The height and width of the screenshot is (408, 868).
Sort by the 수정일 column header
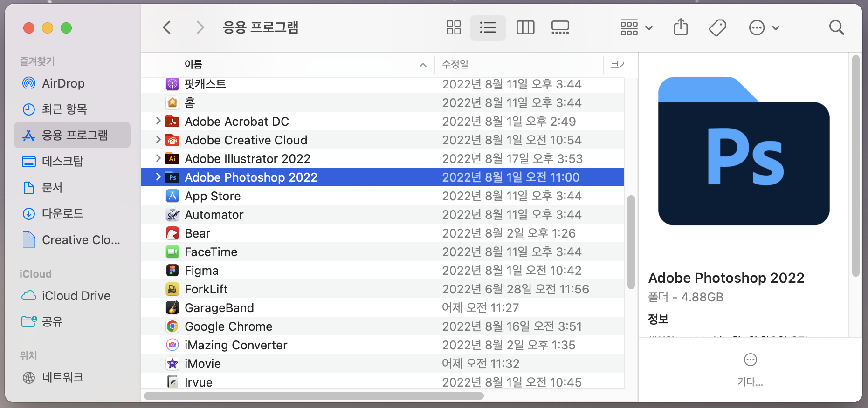tap(455, 64)
